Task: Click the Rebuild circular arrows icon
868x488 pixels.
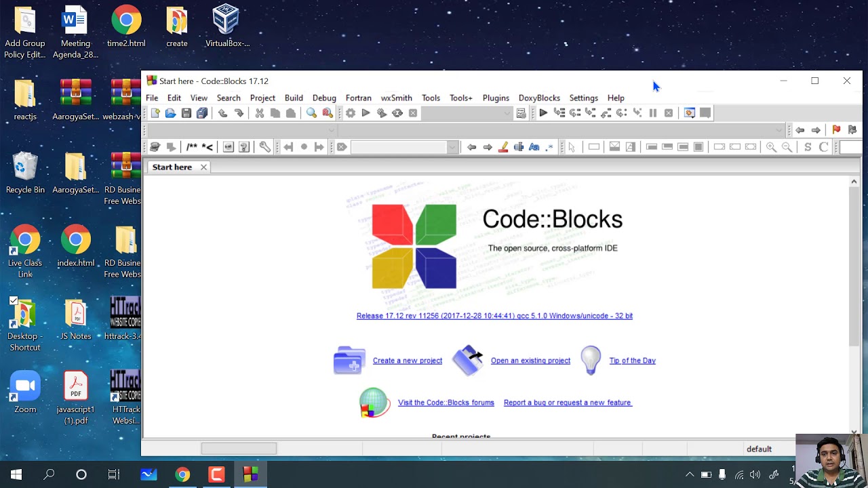Action: point(397,113)
